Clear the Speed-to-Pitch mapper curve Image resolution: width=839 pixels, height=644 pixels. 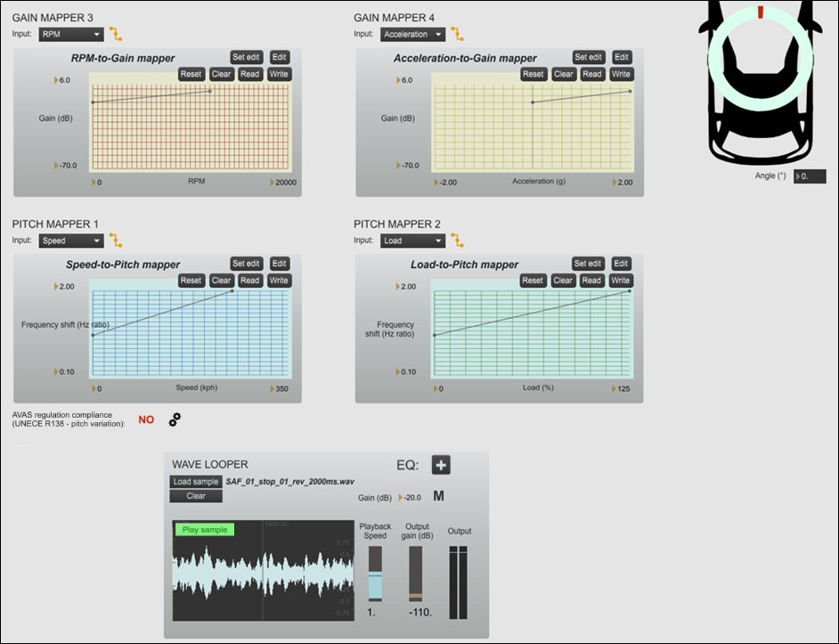pos(221,281)
